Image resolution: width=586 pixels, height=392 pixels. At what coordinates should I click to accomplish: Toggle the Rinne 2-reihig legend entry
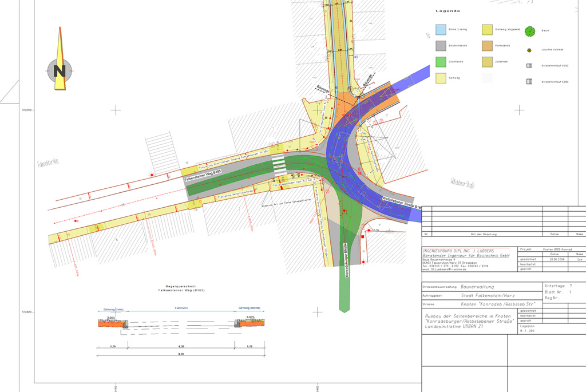pyautogui.click(x=441, y=30)
